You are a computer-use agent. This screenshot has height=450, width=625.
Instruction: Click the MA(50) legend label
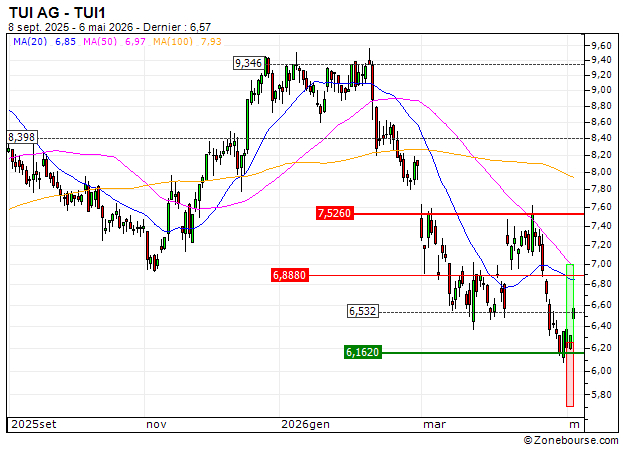[100, 41]
